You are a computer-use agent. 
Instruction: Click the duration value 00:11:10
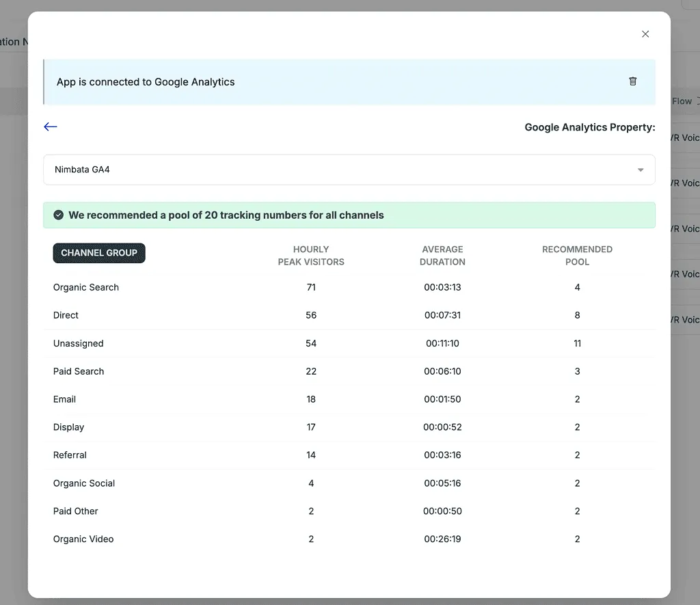[x=442, y=343]
